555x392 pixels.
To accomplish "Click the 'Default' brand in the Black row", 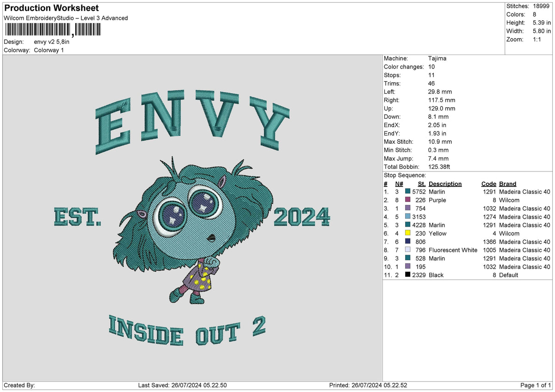I will click(x=509, y=275).
